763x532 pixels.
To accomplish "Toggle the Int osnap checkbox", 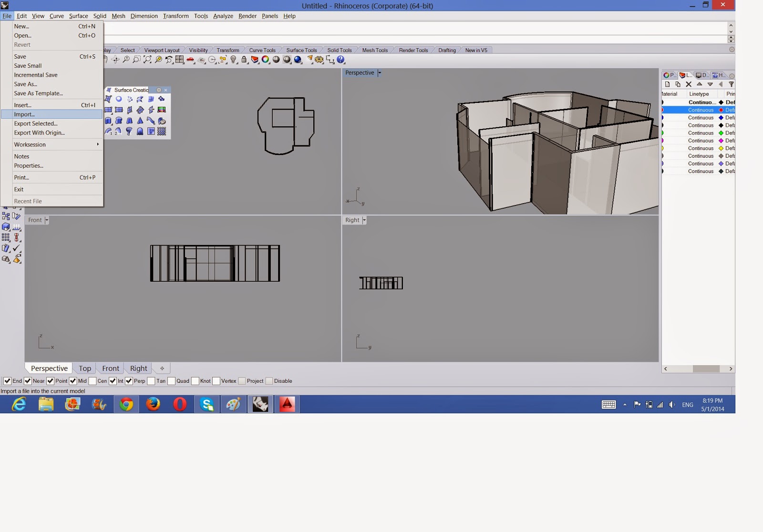I will click(113, 381).
